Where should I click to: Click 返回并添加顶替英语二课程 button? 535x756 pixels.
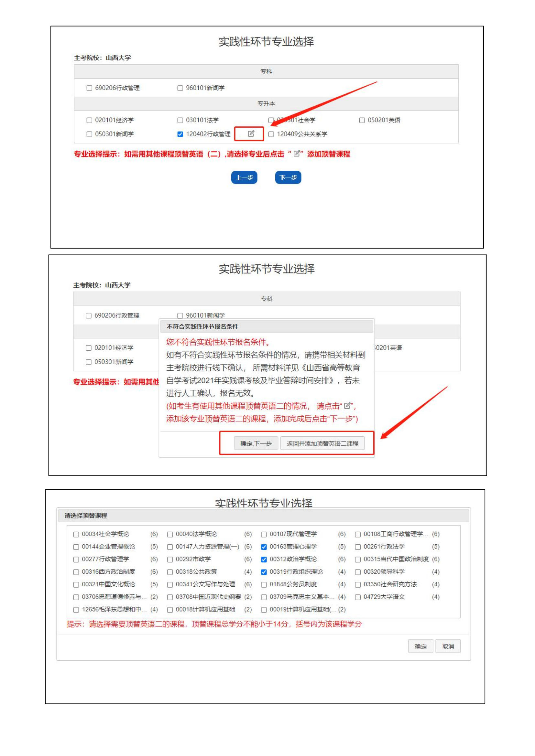pos(322,443)
